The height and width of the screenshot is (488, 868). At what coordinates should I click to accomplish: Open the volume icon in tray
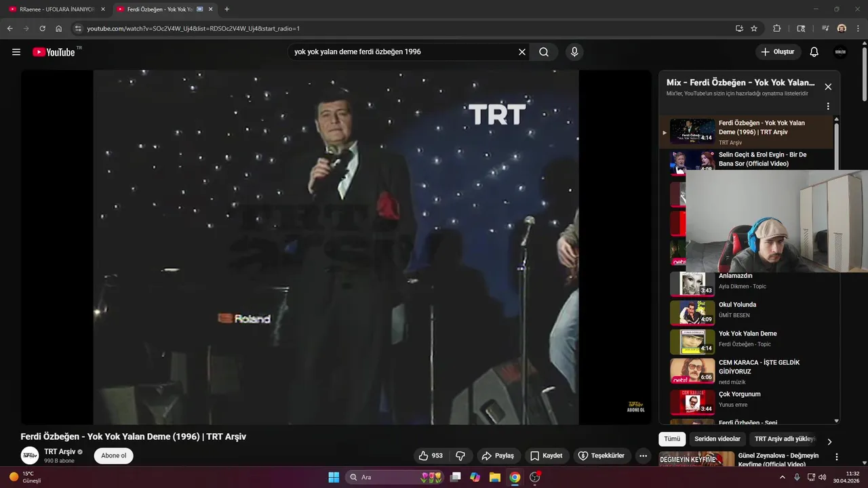[823, 477]
